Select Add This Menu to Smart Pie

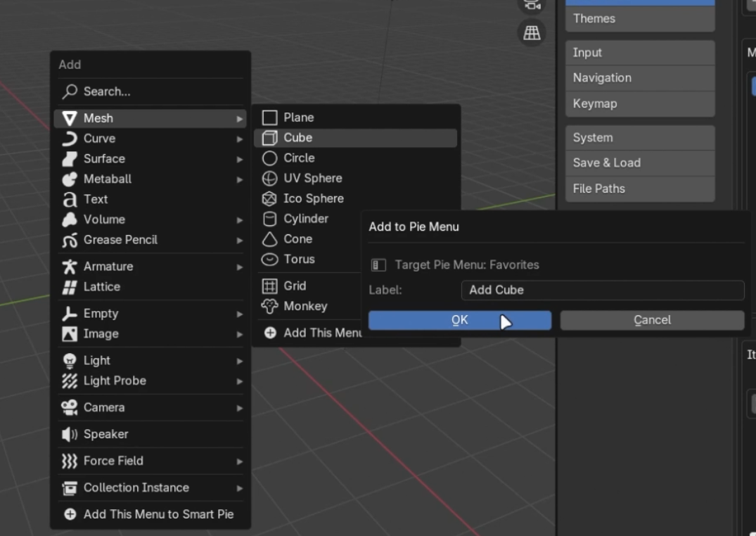point(150,514)
